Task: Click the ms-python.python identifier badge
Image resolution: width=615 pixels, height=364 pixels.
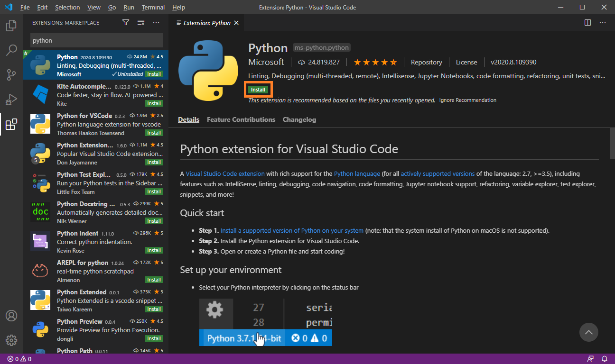Action: tap(322, 47)
